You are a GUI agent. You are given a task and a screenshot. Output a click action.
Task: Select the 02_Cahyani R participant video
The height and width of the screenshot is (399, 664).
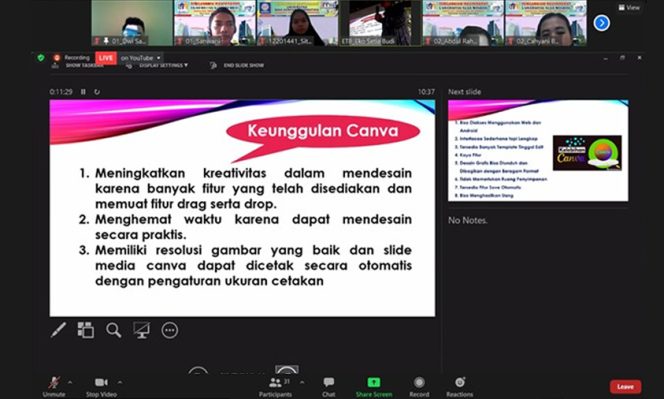tap(545, 23)
